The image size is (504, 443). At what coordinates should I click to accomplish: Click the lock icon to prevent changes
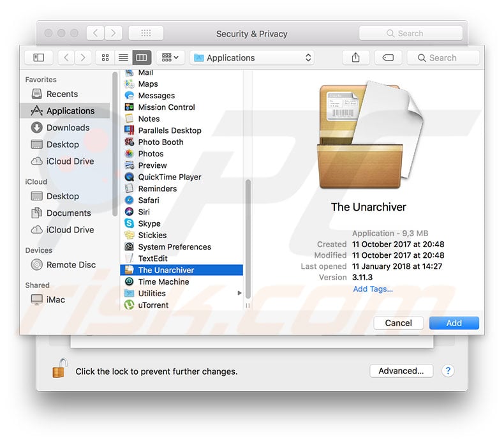59,368
